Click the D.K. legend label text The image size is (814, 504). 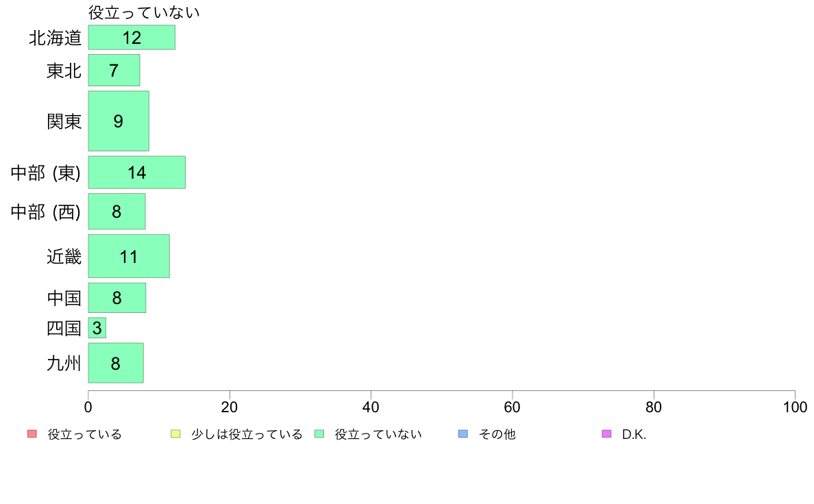click(634, 434)
